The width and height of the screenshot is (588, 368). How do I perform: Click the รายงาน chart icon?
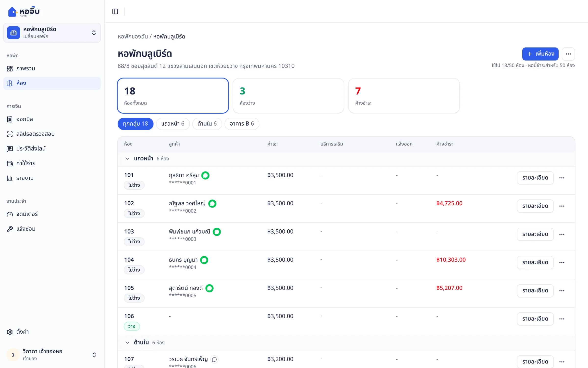tap(10, 178)
